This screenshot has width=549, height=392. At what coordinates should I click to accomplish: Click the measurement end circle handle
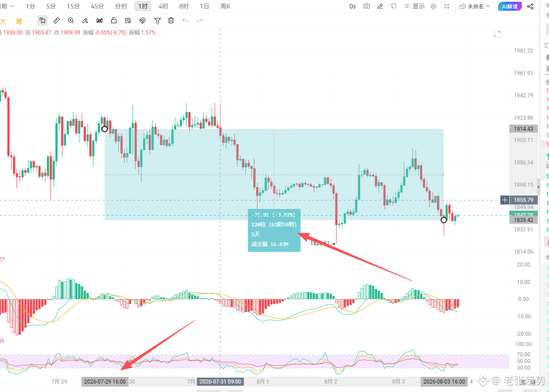[x=444, y=220]
